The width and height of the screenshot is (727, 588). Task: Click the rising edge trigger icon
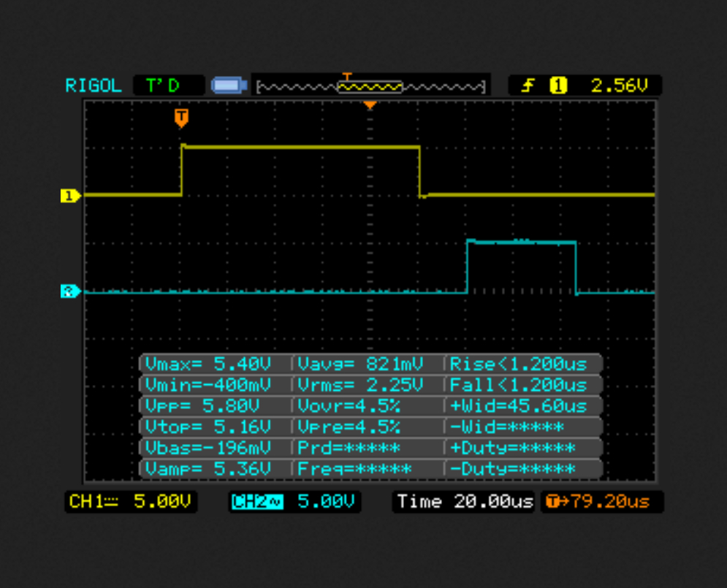coord(527,85)
